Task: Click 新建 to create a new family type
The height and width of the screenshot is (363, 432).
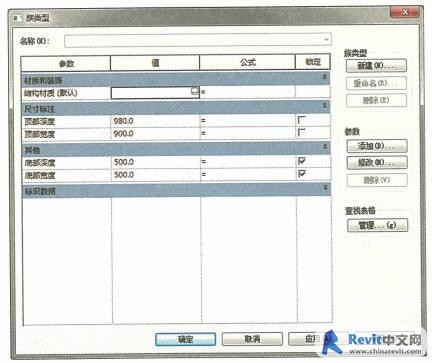Action: coord(376,66)
